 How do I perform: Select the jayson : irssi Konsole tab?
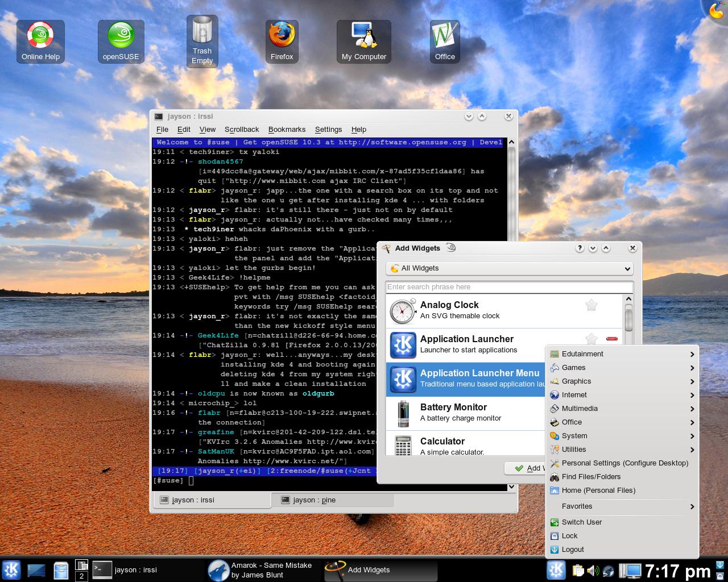click(x=212, y=500)
